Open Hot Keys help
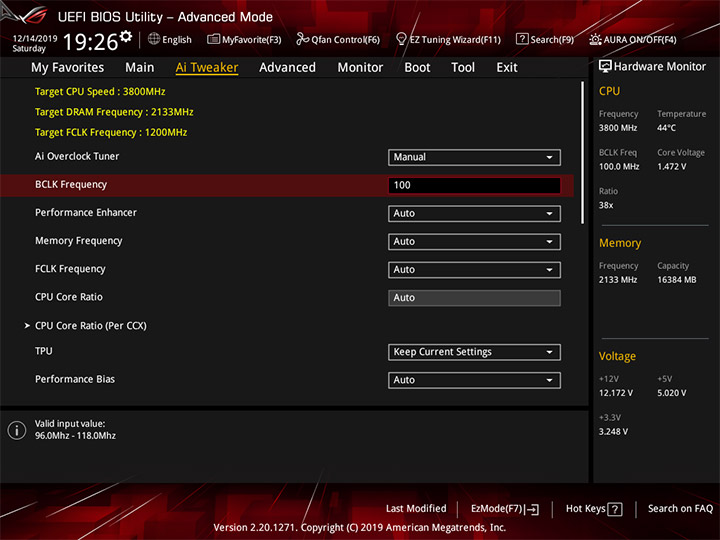This screenshot has height=540, width=720. (x=594, y=509)
